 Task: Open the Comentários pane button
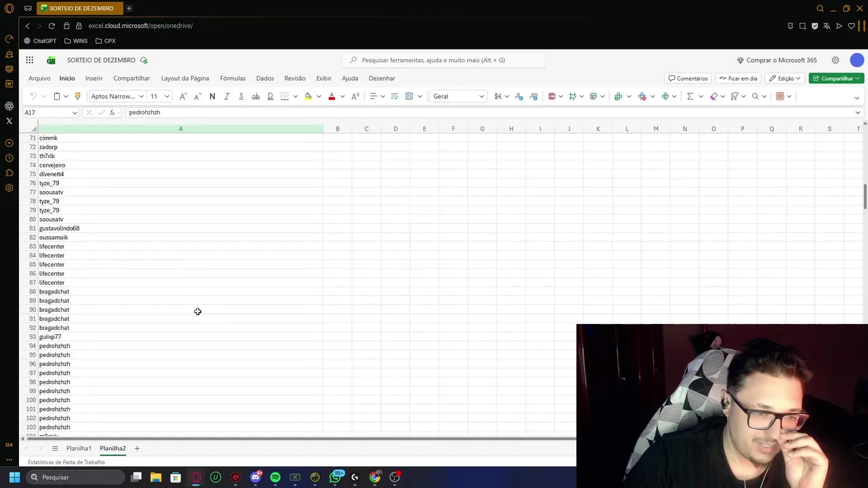[688, 79]
